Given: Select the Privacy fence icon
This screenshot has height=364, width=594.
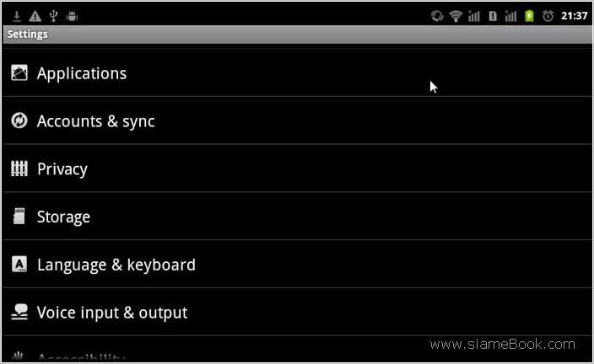Looking at the screenshot, I should click(19, 169).
